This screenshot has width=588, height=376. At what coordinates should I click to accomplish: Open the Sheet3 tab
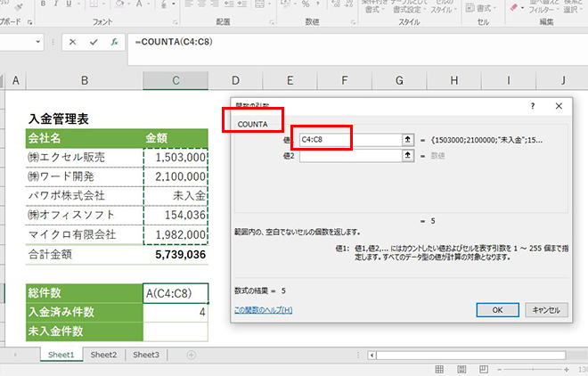coord(145,355)
